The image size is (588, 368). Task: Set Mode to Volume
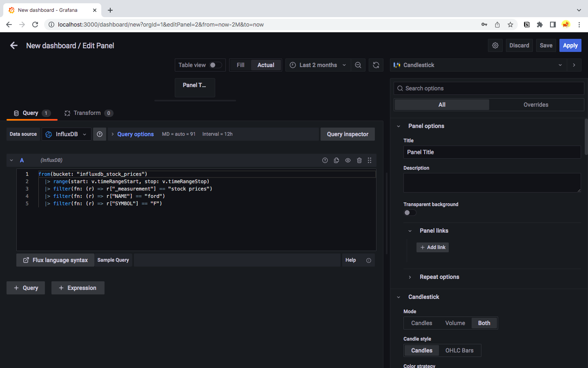pos(455,323)
